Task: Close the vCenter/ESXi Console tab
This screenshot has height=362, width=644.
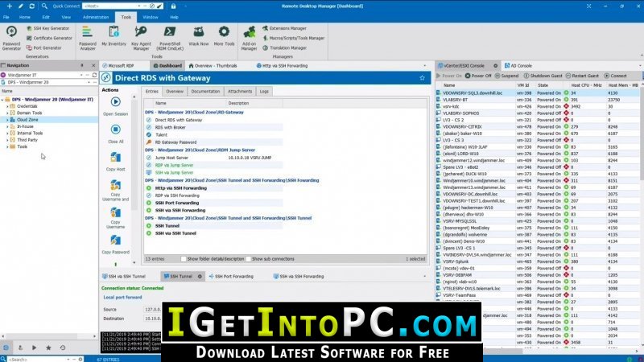Action: coord(495,66)
